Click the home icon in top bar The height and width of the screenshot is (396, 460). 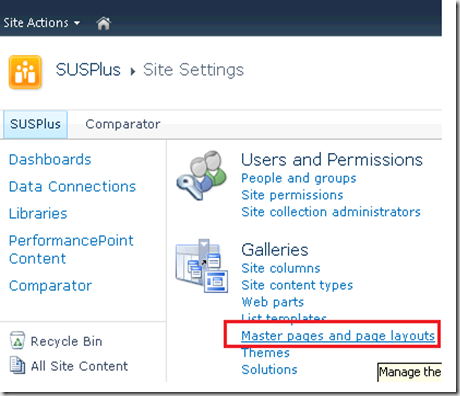[103, 23]
